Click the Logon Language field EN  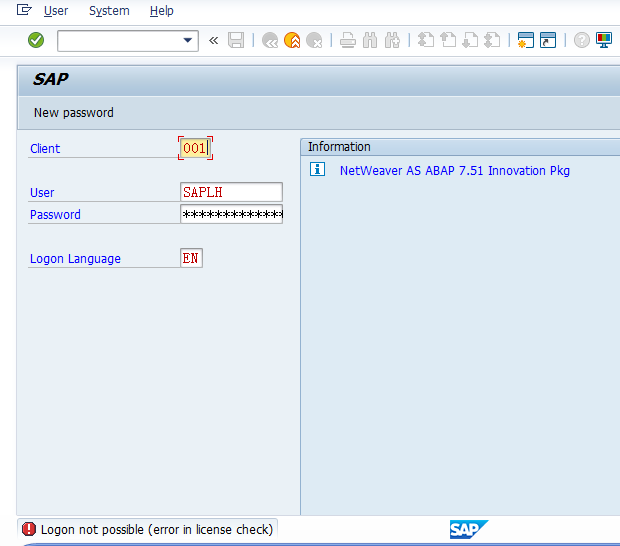[191, 258]
